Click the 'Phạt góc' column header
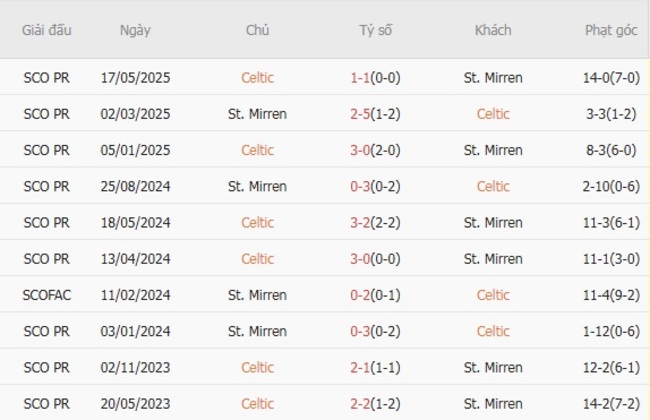The width and height of the screenshot is (650, 420). point(611,30)
